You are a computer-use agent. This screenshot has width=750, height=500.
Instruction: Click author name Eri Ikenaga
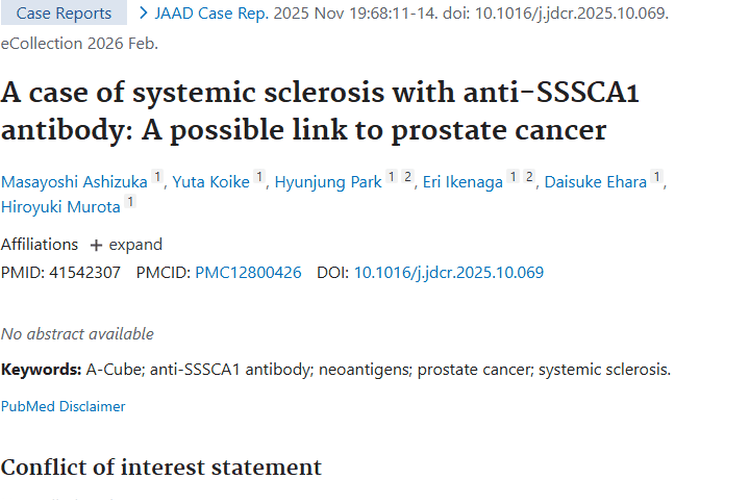462,182
